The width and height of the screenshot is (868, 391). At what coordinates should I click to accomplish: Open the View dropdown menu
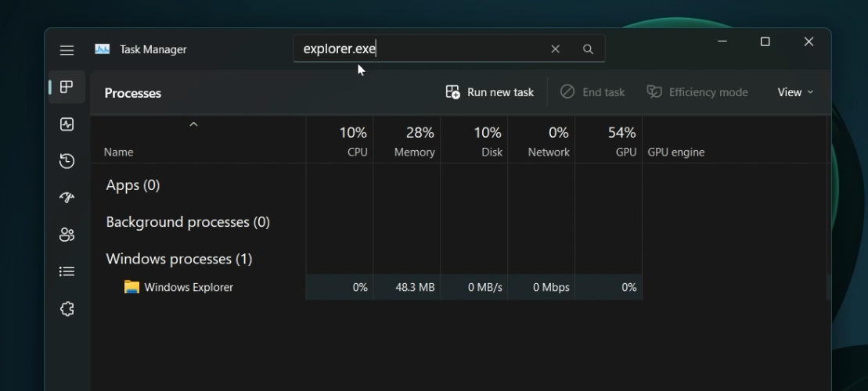click(x=795, y=92)
